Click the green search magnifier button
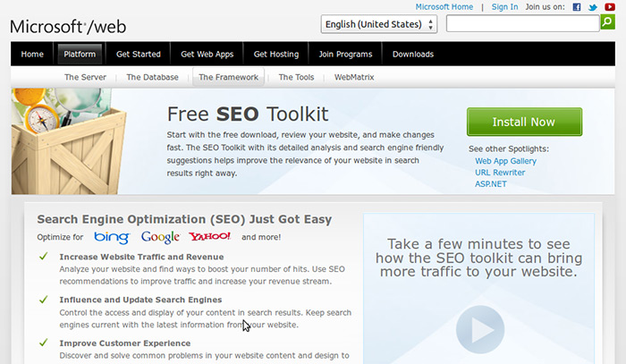Image resolution: width=626 pixels, height=364 pixels. tap(607, 23)
